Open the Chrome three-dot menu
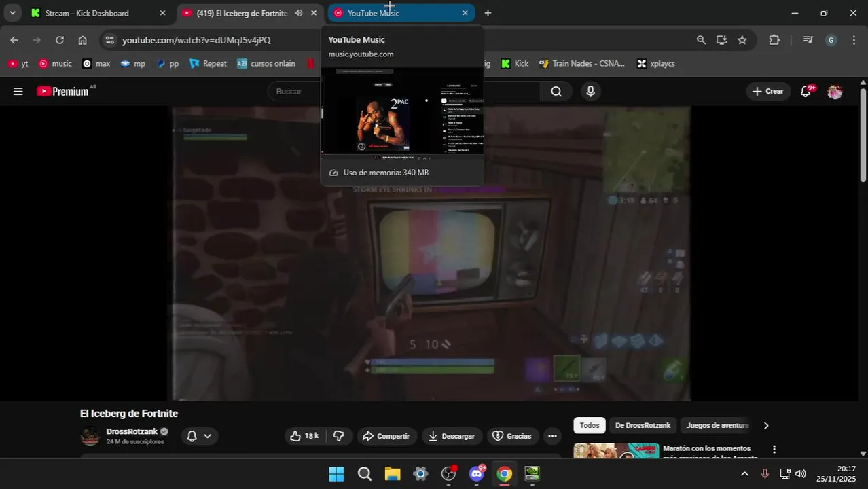 point(854,40)
